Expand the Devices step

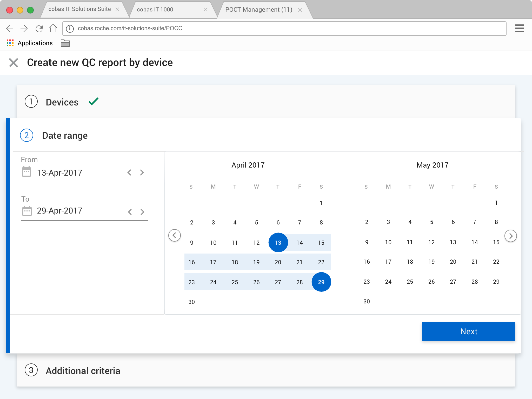[x=62, y=102]
